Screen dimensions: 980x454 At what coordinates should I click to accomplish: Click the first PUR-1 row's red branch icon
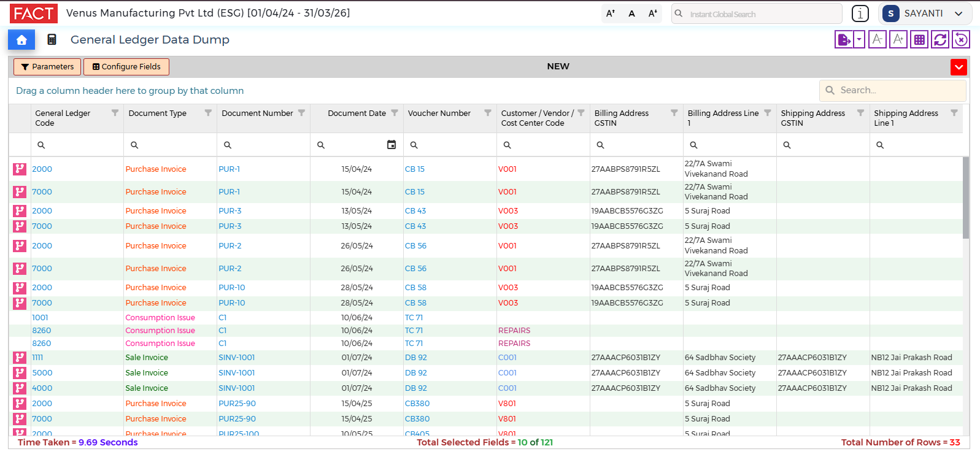pos(20,169)
